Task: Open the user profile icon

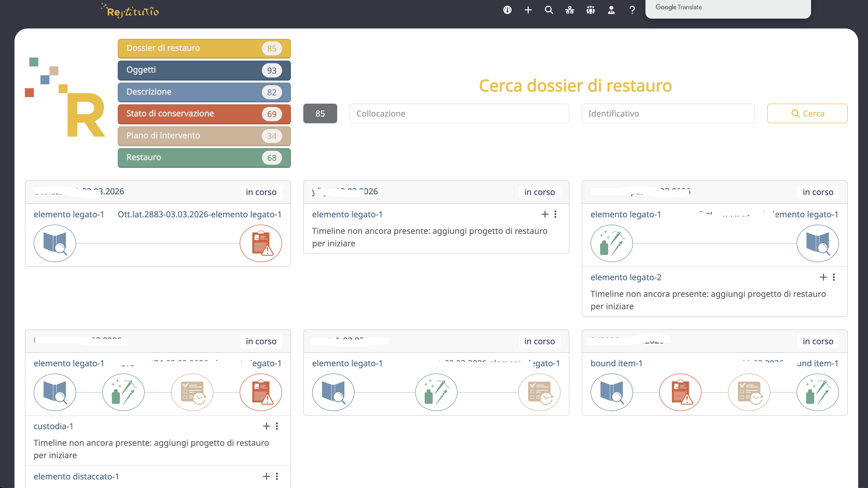Action: tap(611, 10)
